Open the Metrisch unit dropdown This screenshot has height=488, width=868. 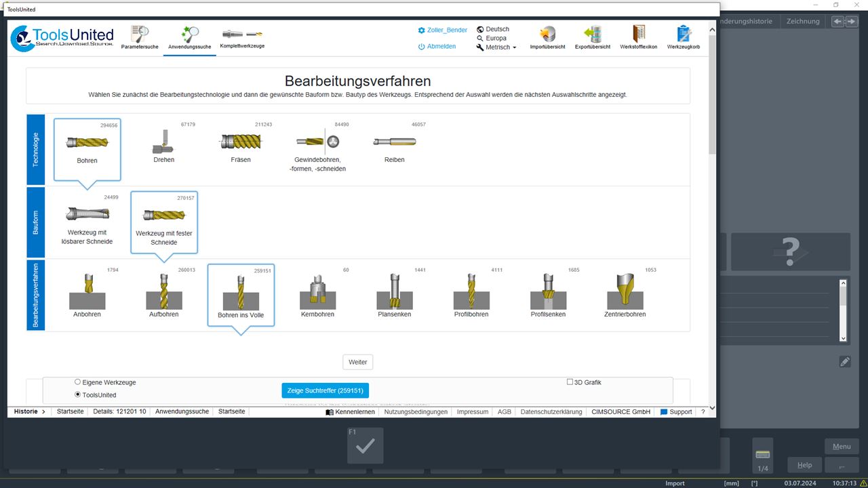click(497, 47)
